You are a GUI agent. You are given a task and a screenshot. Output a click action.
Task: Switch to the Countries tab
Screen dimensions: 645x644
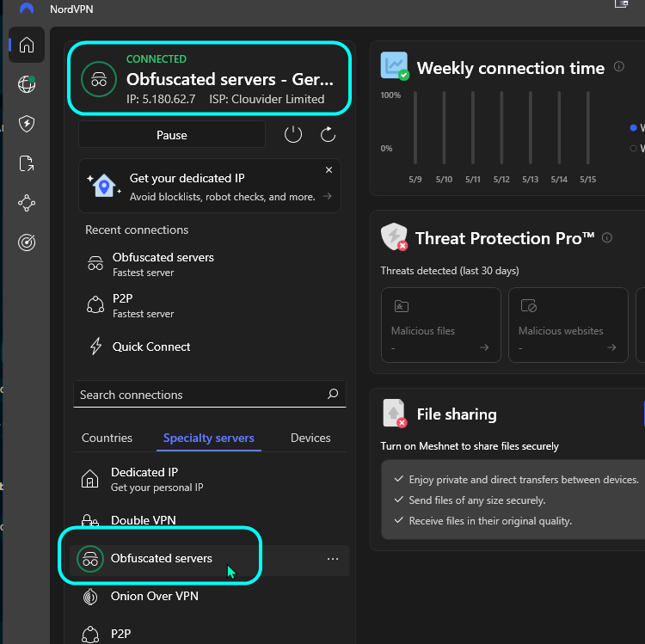point(107,438)
